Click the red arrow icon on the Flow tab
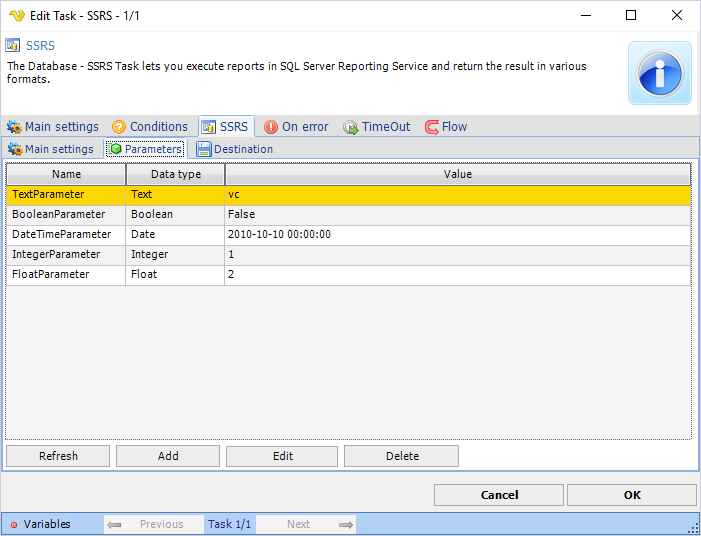 [x=432, y=127]
